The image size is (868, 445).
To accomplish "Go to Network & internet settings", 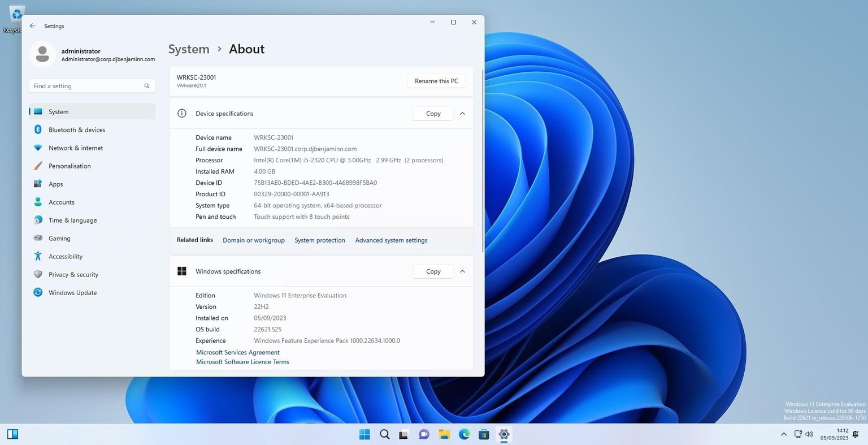I will pos(92,148).
